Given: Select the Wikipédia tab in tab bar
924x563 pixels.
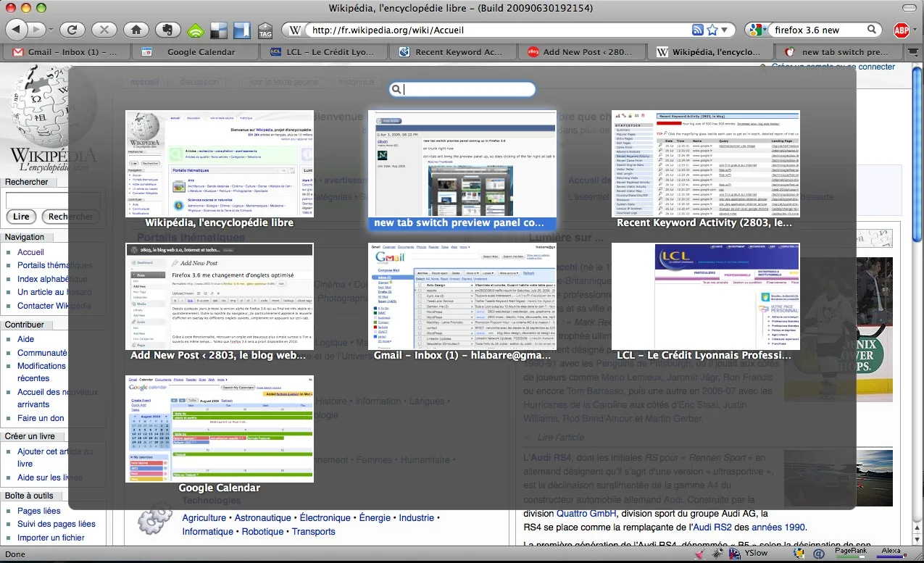Looking at the screenshot, I should coord(709,52).
